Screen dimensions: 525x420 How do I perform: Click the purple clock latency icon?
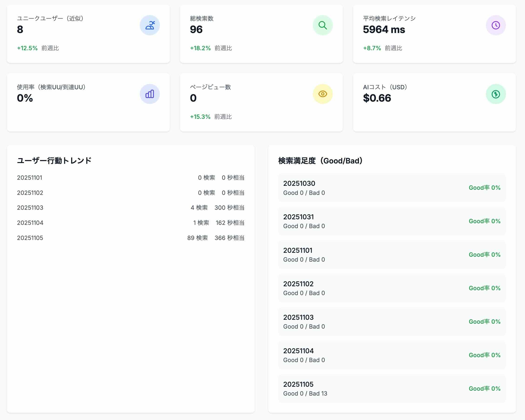(x=495, y=25)
